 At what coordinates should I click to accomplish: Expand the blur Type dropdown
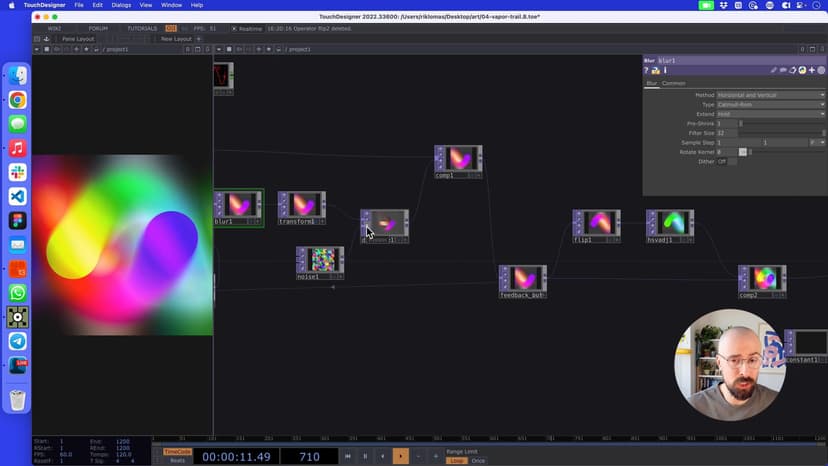770,104
